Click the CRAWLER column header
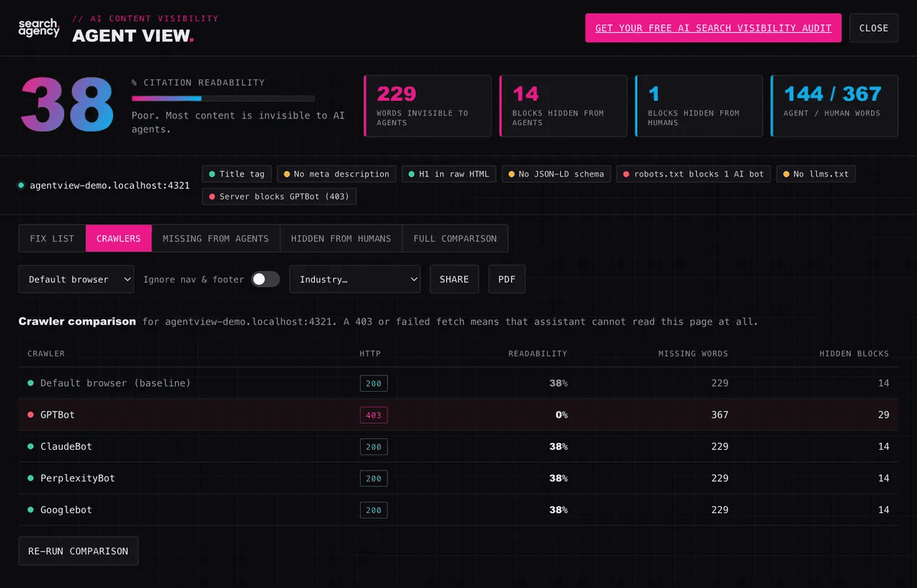Screen dimensions: 917x588 [46, 354]
